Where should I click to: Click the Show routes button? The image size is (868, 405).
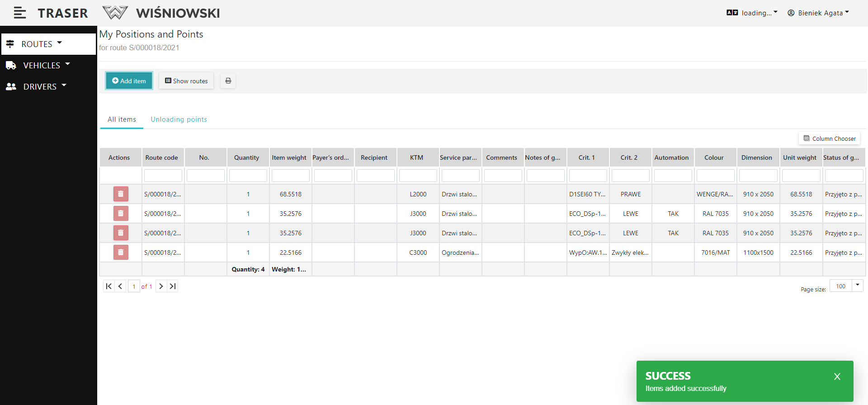pyautogui.click(x=186, y=81)
